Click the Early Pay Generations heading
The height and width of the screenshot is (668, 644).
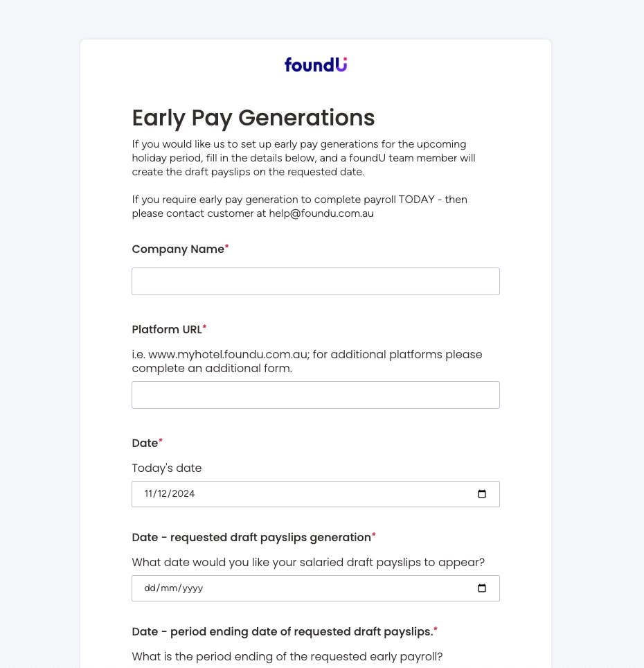coord(253,118)
